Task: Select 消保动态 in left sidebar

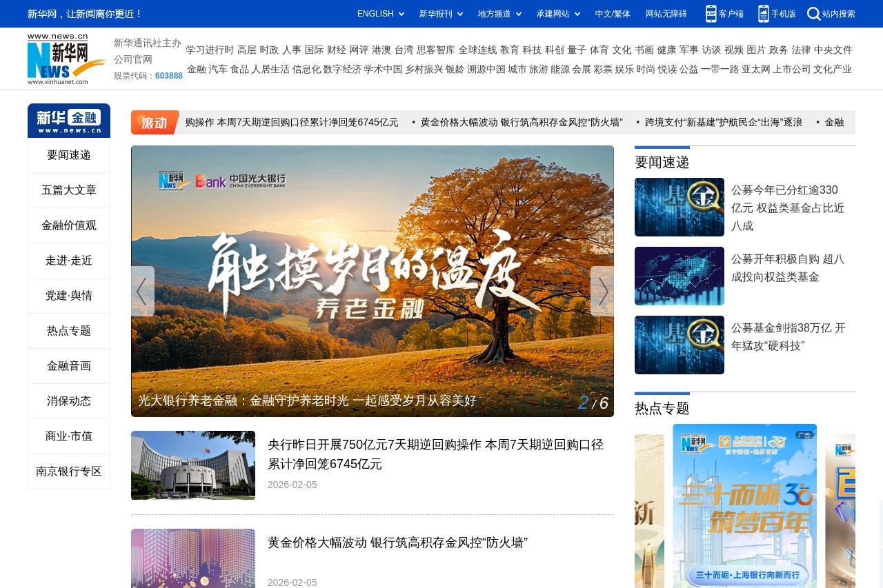Action: pyautogui.click(x=69, y=401)
